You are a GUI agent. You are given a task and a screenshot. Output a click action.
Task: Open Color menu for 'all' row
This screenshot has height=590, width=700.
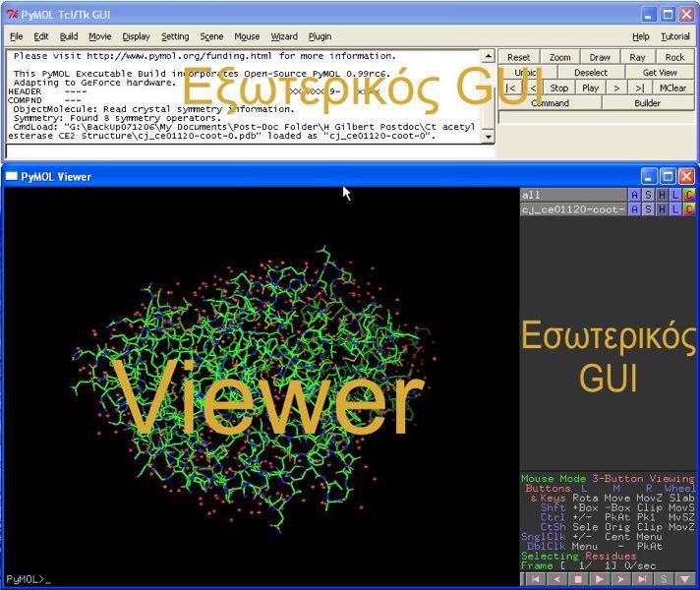click(689, 195)
